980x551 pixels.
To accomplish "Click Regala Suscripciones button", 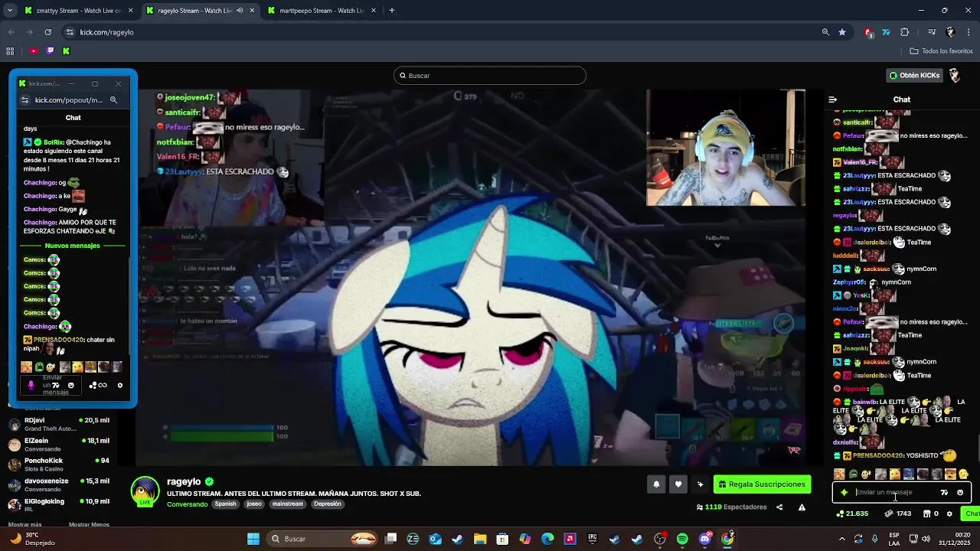I will coord(762,484).
